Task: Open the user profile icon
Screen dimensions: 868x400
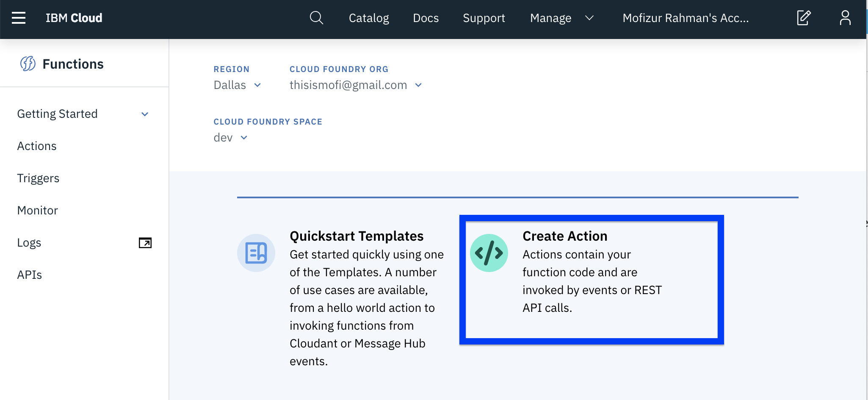Action: point(845,18)
